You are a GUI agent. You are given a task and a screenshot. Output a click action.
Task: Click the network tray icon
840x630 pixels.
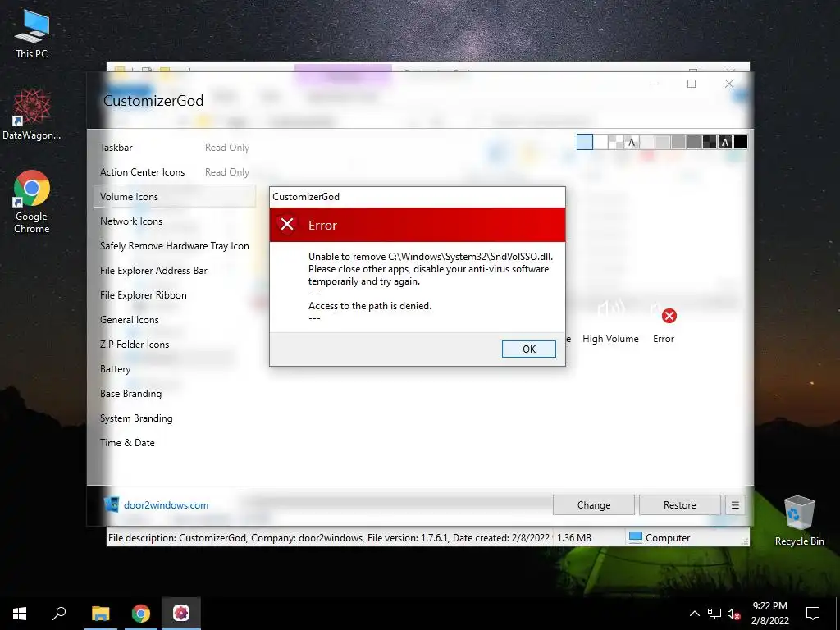[714, 614]
